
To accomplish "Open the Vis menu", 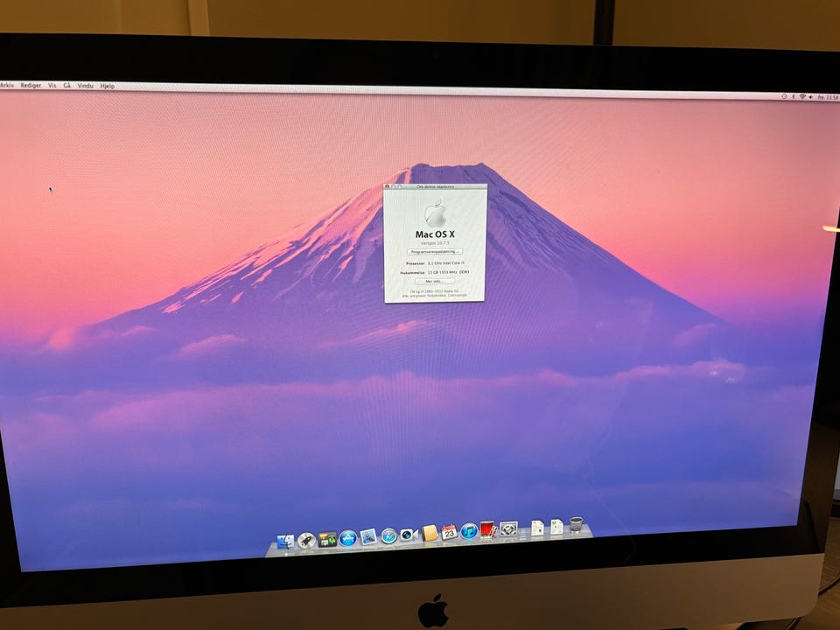I will (x=52, y=85).
